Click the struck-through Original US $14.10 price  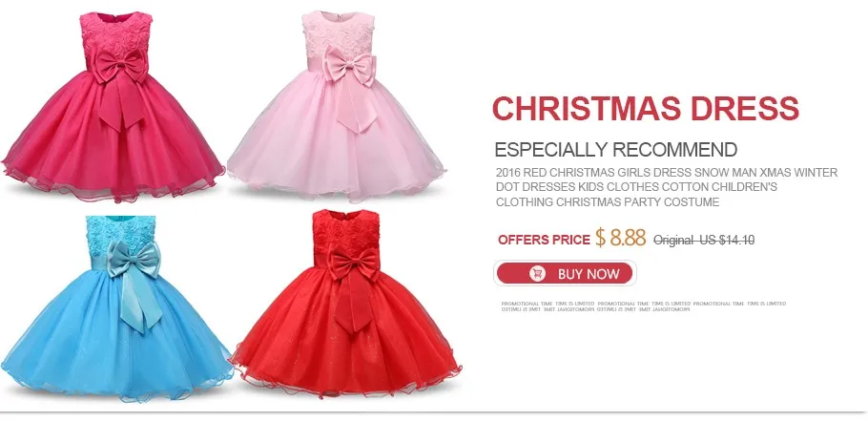point(704,241)
